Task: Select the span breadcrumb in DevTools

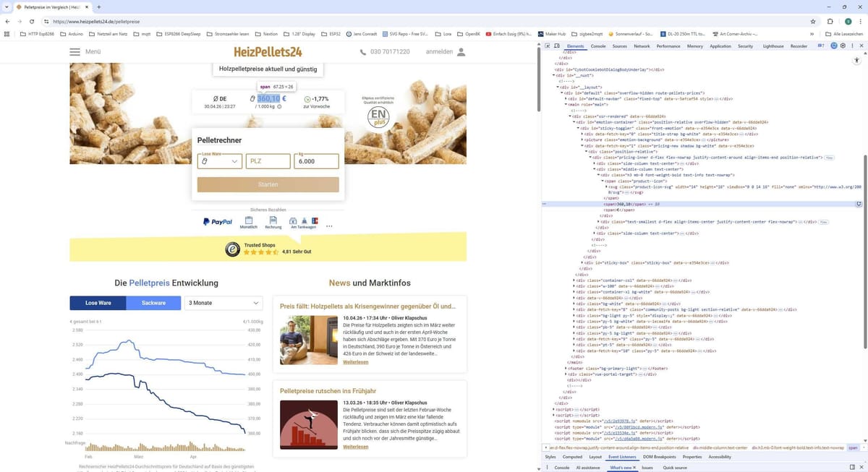Action: [x=853, y=448]
